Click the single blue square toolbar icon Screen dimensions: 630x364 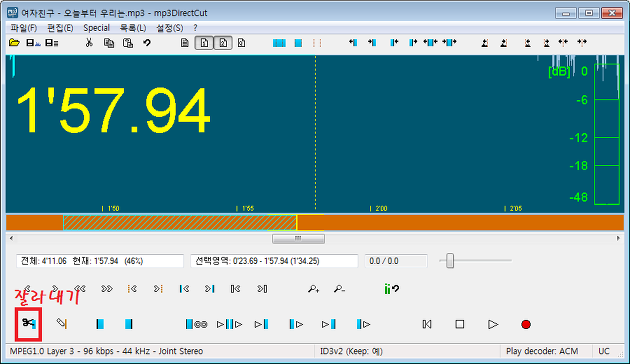point(298,43)
